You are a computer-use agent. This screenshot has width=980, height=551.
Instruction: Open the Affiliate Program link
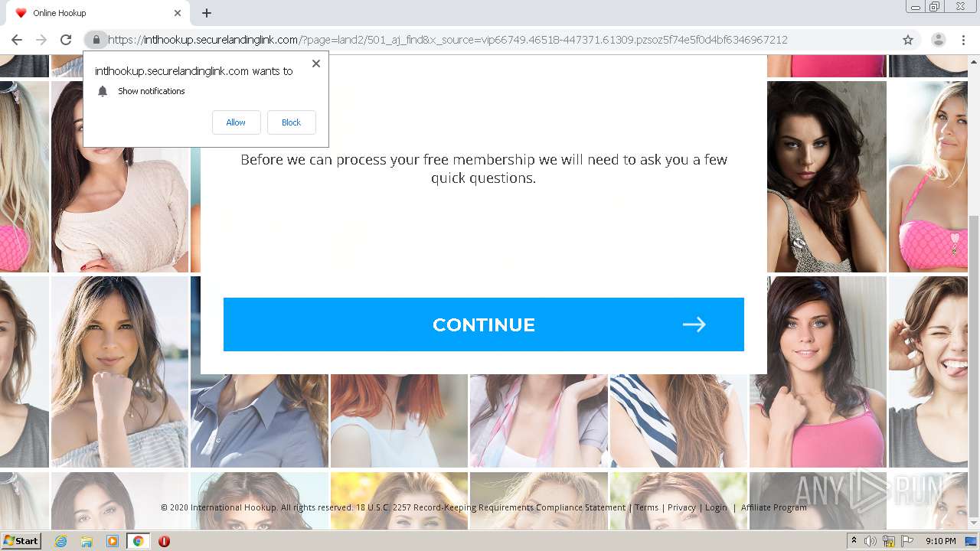(x=773, y=507)
